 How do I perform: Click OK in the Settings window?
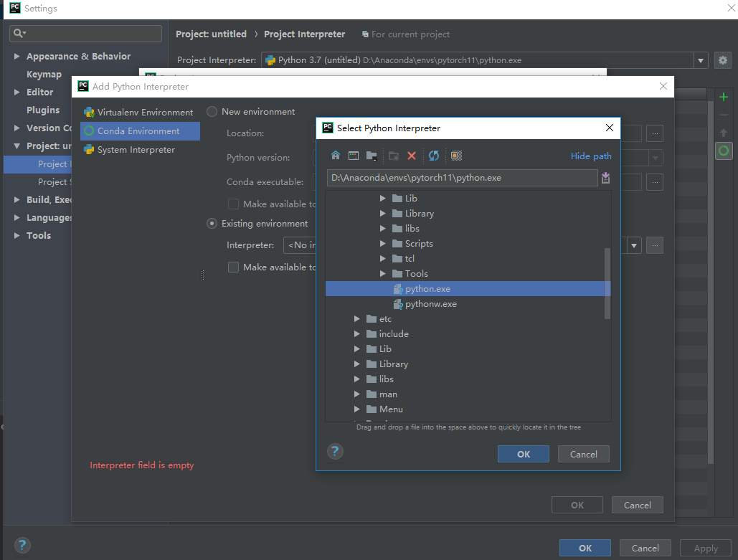585,549
